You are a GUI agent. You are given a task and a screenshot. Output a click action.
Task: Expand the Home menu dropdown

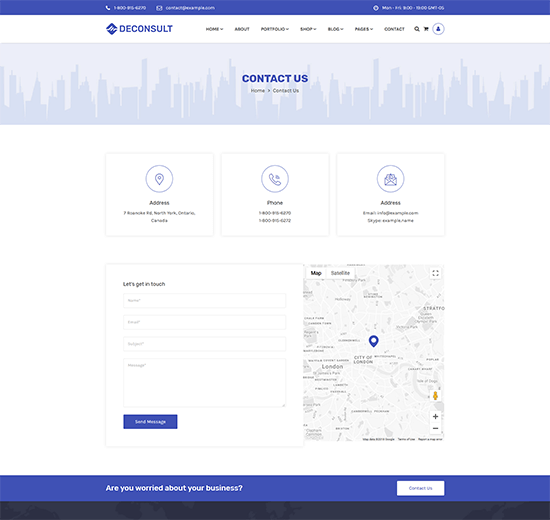coord(214,29)
